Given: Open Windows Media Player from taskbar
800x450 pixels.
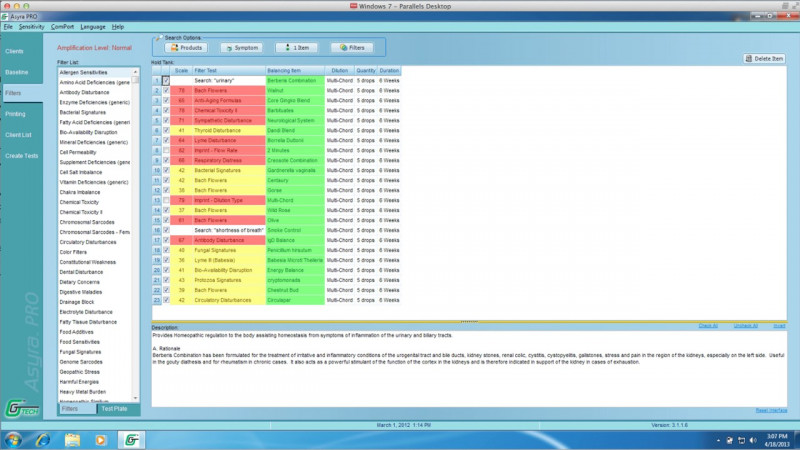Looking at the screenshot, I should pos(101,440).
